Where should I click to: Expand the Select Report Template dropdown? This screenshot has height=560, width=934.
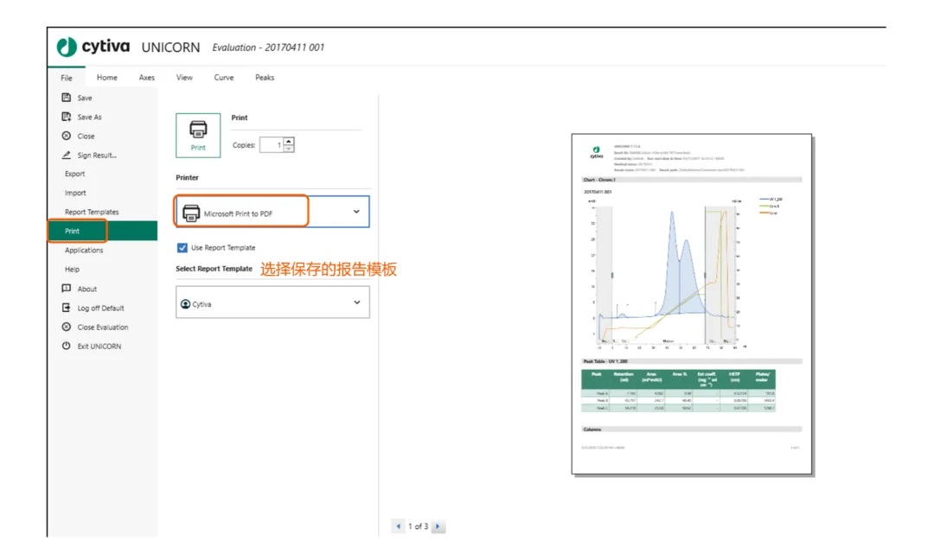coord(272,302)
